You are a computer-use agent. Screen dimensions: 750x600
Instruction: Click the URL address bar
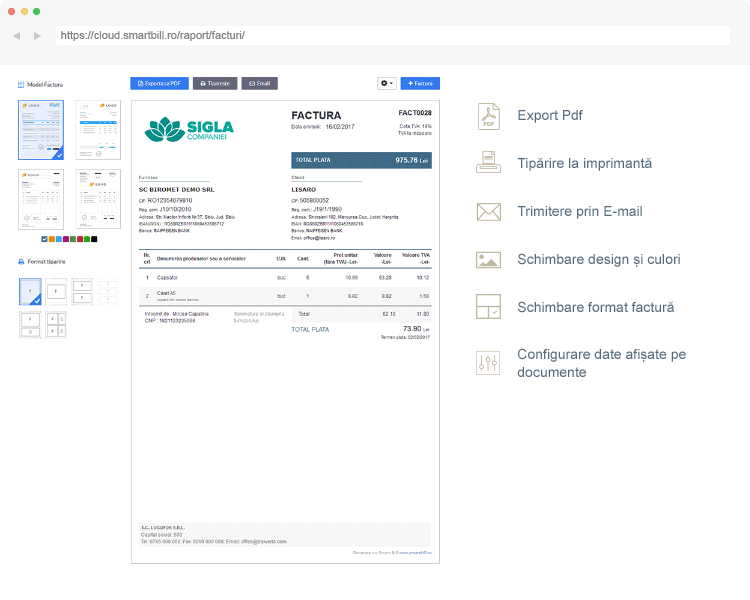tap(390, 35)
